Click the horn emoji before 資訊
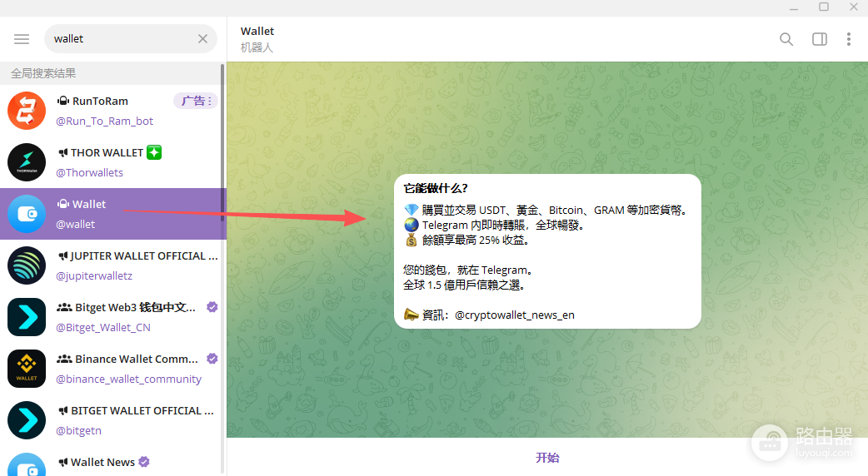This screenshot has width=868, height=476. pyautogui.click(x=412, y=315)
